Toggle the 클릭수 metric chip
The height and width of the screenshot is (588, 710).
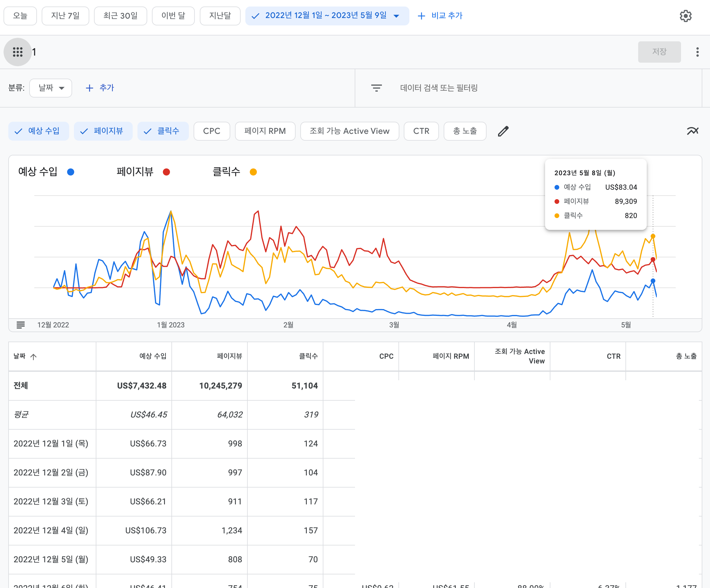(x=163, y=131)
